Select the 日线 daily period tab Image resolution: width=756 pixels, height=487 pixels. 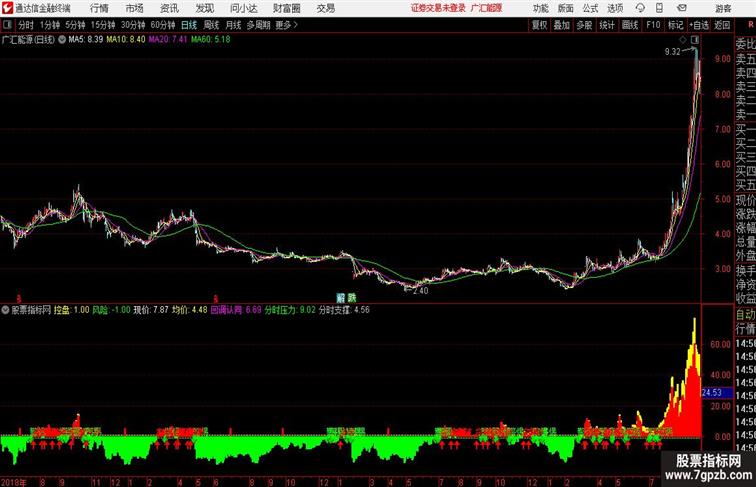point(189,25)
